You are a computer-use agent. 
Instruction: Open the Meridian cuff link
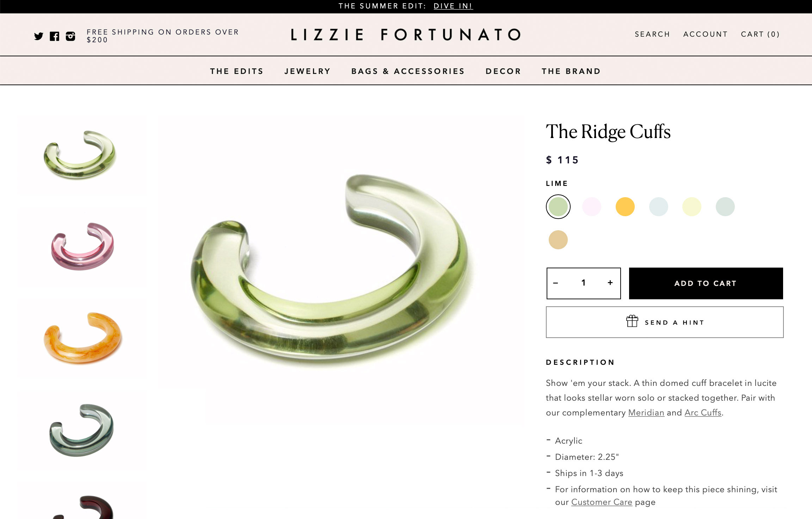coord(646,413)
